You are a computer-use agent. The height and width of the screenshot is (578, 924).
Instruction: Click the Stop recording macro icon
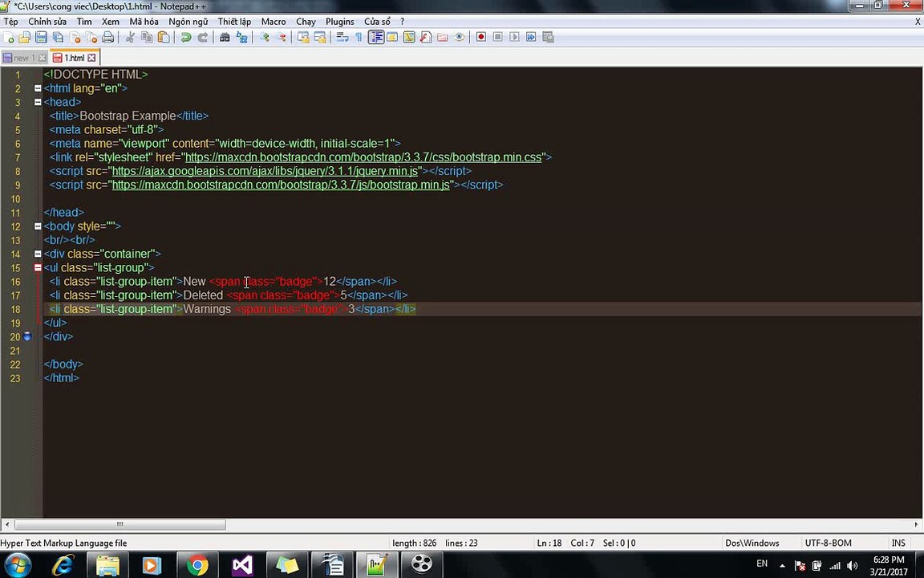[x=498, y=37]
